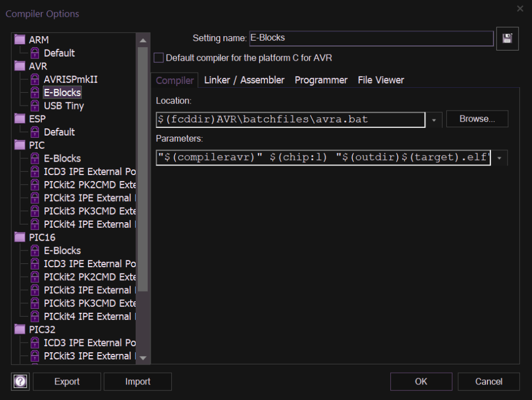Image resolution: width=532 pixels, height=400 pixels.
Task: Click the lock icon next to USB Tiny
Action: coord(35,106)
